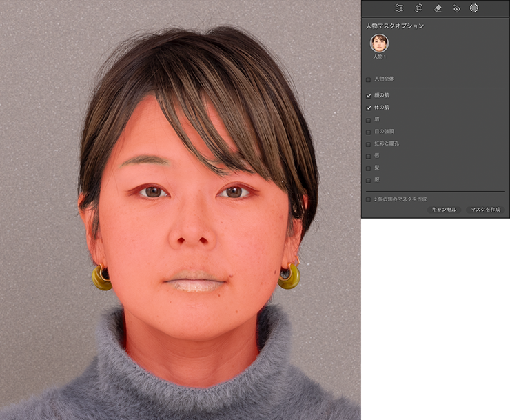The width and height of the screenshot is (510, 420).
Task: Enable the 髪 mask checkbox
Action: [369, 168]
